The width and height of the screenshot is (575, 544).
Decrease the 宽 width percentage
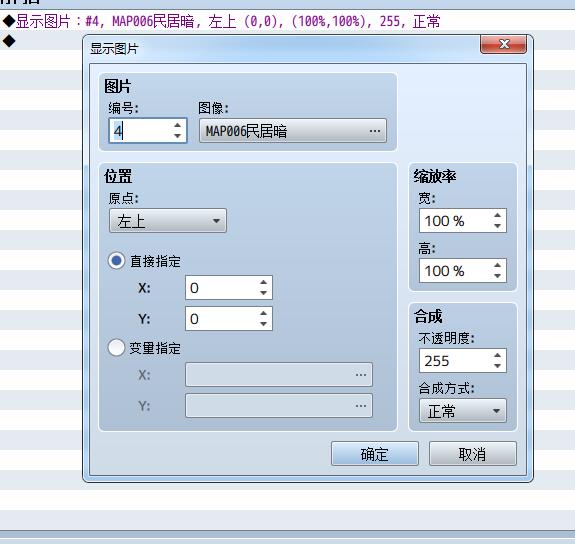pos(497,226)
